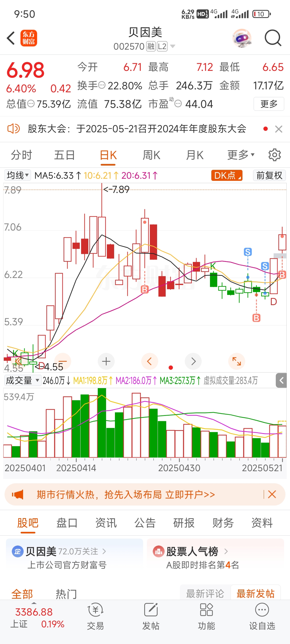Click the 更多 quote details button
This screenshot has height=644, width=290.
tap(269, 104)
